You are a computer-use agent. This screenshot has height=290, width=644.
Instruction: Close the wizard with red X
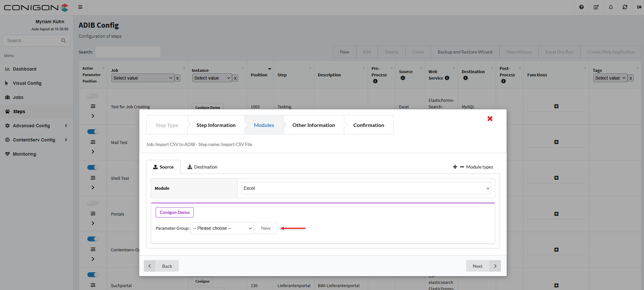pyautogui.click(x=490, y=119)
